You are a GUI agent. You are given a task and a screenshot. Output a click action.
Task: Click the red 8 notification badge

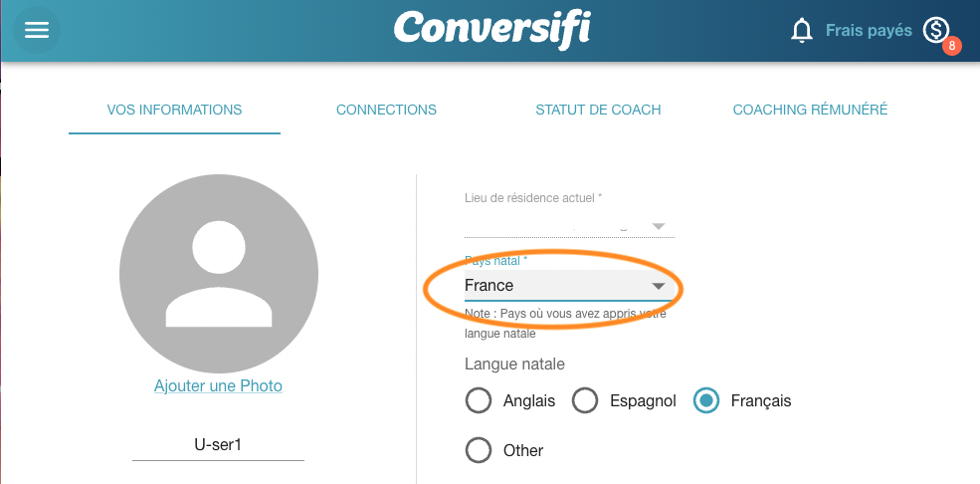coord(951,46)
